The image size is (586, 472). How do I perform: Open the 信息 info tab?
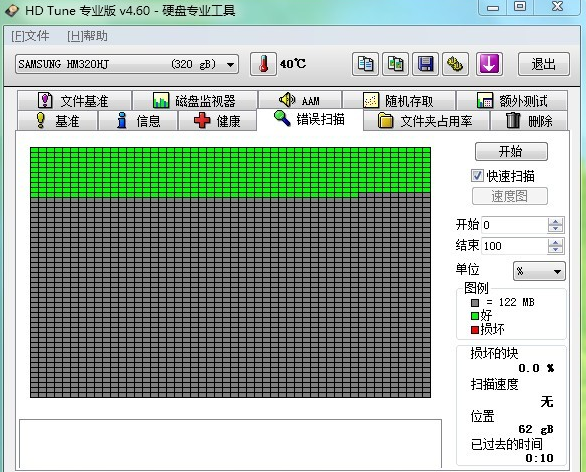point(138,121)
